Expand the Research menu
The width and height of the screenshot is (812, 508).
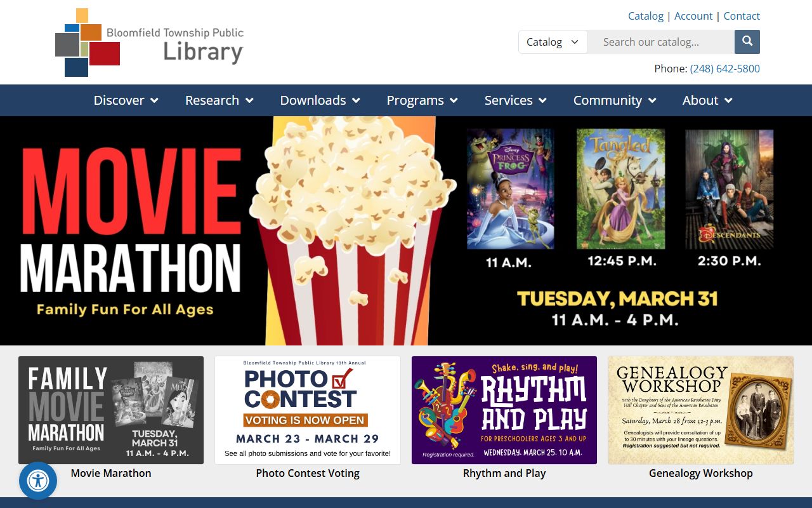click(219, 100)
